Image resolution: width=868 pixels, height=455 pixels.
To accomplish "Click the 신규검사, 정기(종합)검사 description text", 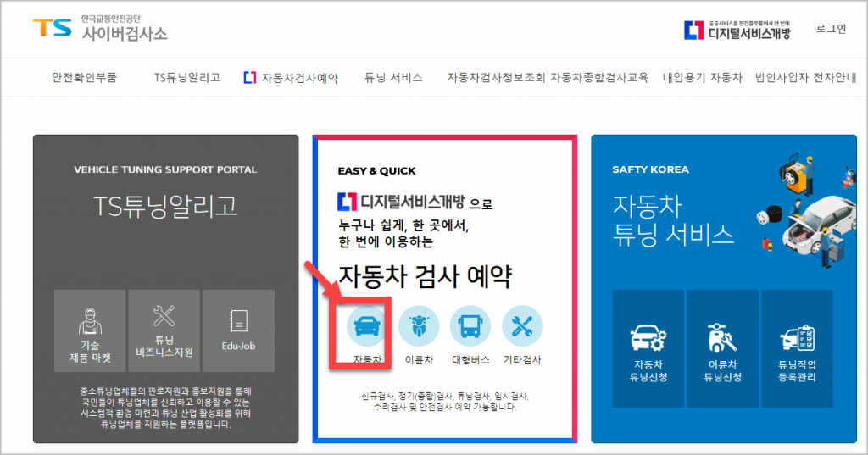I will [444, 402].
